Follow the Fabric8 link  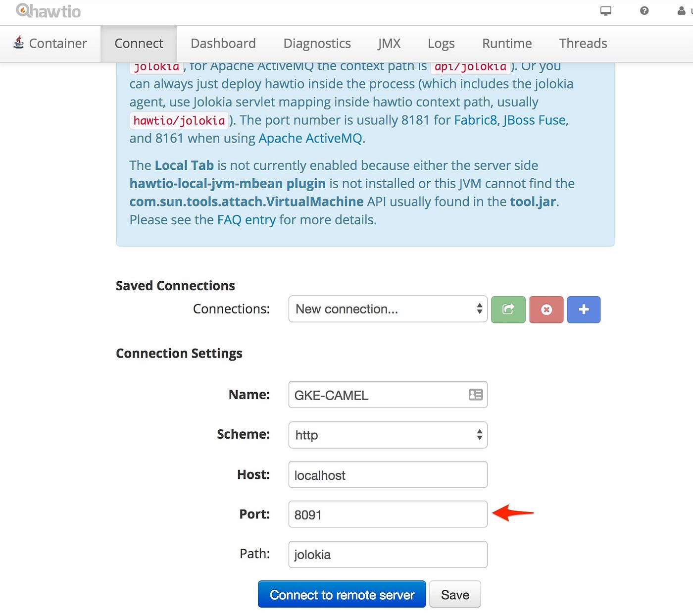476,120
